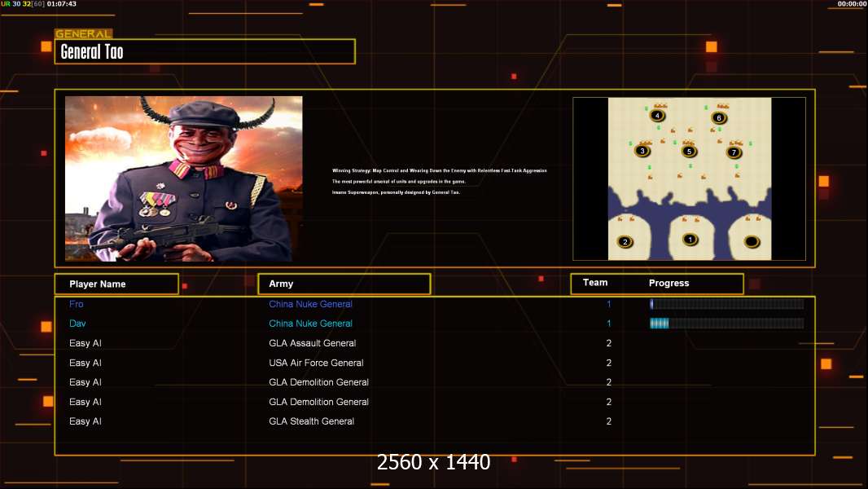Click Easy AI in USA Air Force row
The height and width of the screenshot is (489, 868).
85,363
